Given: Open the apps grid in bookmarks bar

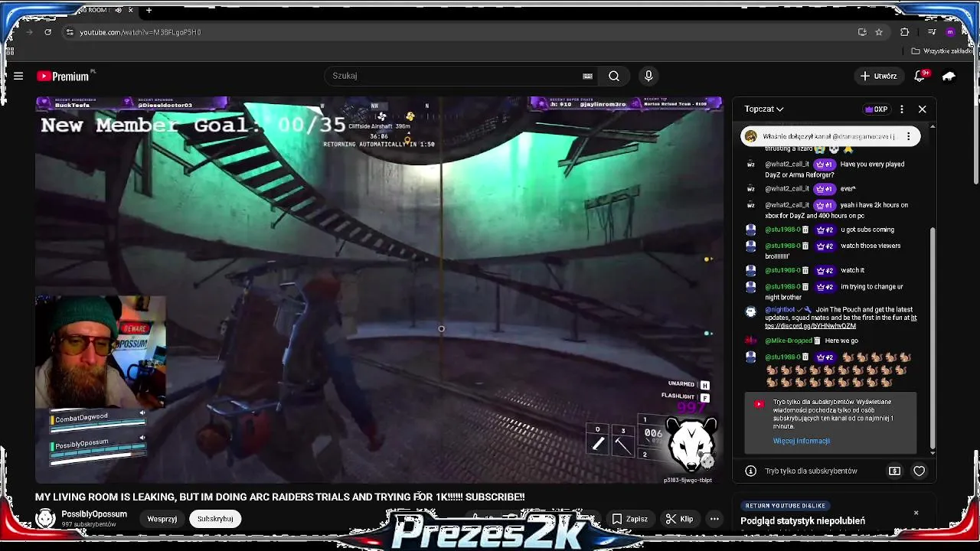Looking at the screenshot, I should tap(10, 51).
